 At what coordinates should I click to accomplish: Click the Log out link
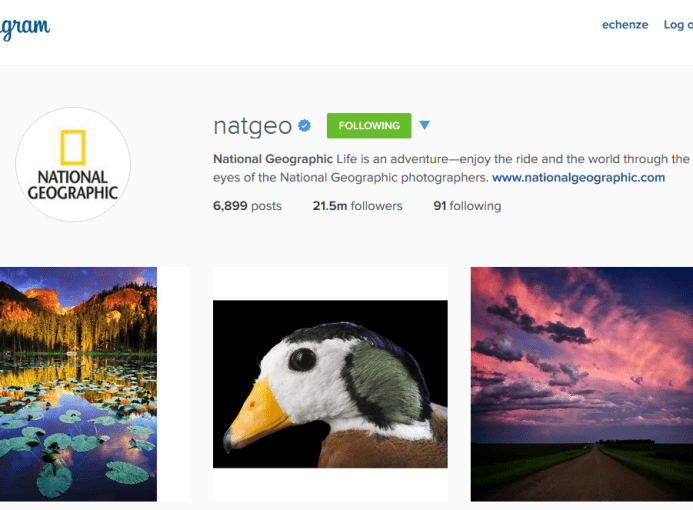pyautogui.click(x=678, y=25)
